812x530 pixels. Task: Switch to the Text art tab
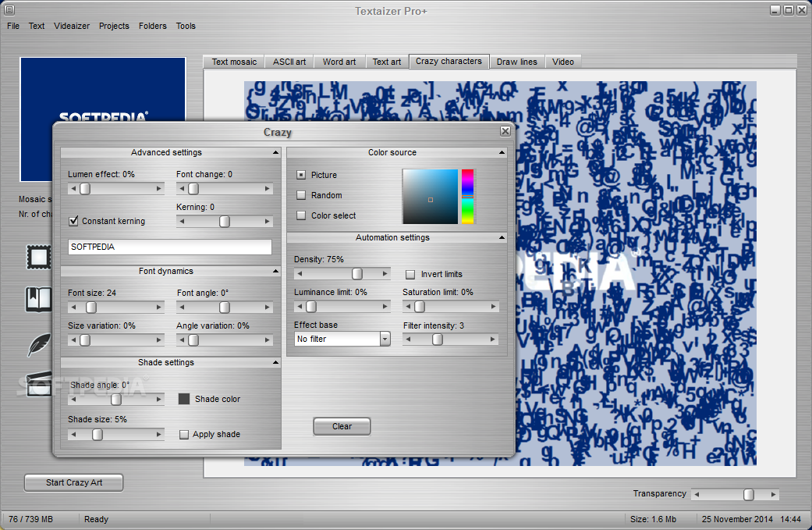click(387, 62)
